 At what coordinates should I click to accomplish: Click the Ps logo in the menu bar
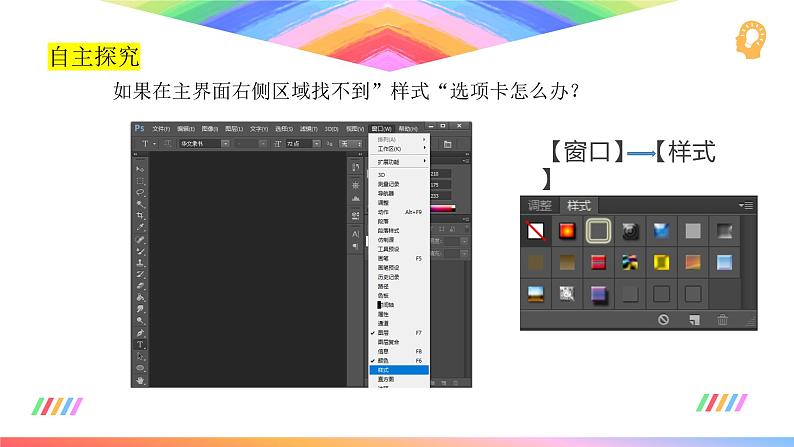(x=140, y=128)
